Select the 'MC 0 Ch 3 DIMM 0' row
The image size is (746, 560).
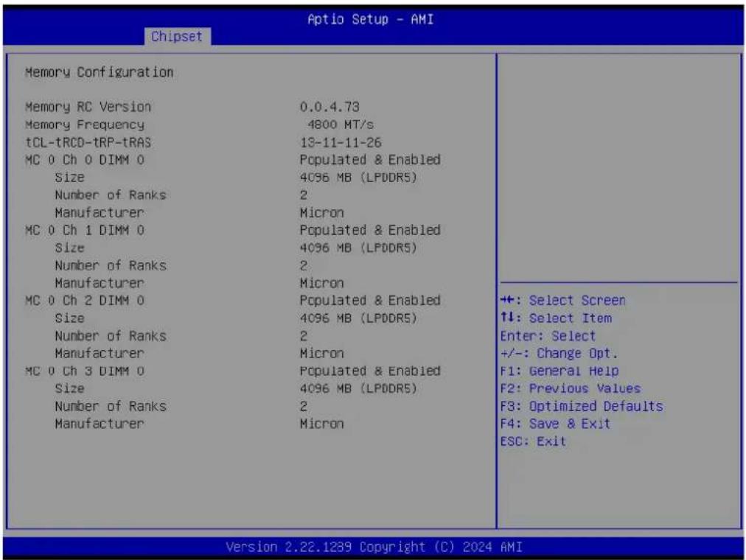233,371
